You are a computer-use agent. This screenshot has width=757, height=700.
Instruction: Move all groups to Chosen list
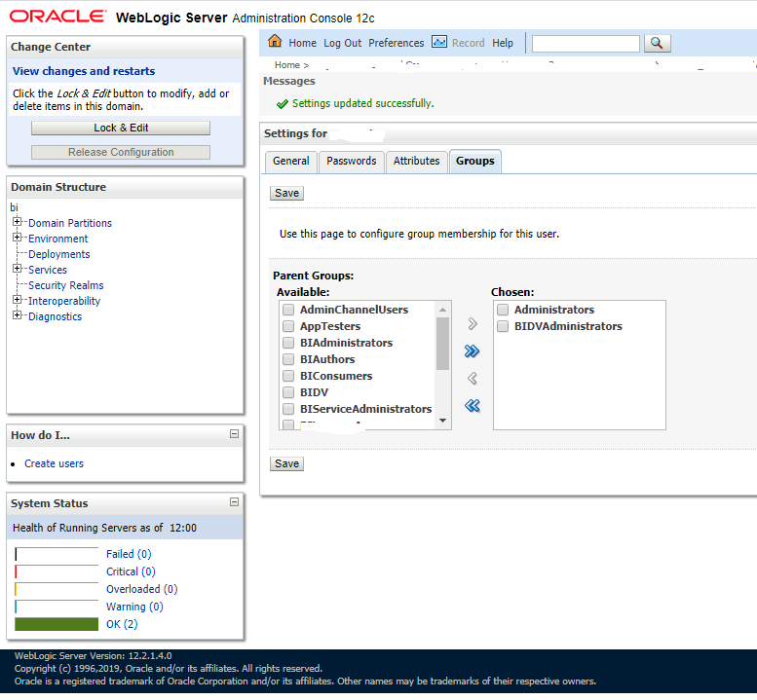[x=473, y=351]
